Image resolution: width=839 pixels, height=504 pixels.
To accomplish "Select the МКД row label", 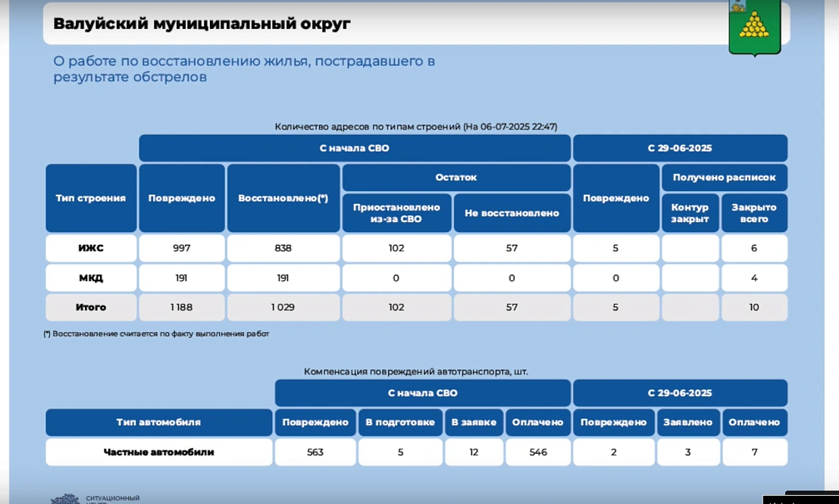I will (91, 278).
